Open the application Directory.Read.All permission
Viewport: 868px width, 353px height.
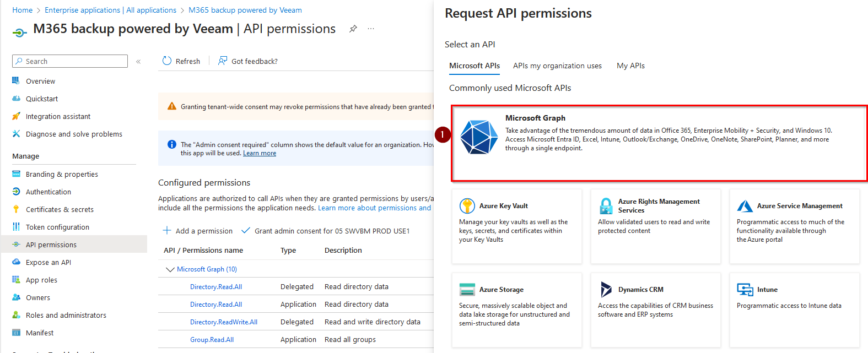pos(216,305)
